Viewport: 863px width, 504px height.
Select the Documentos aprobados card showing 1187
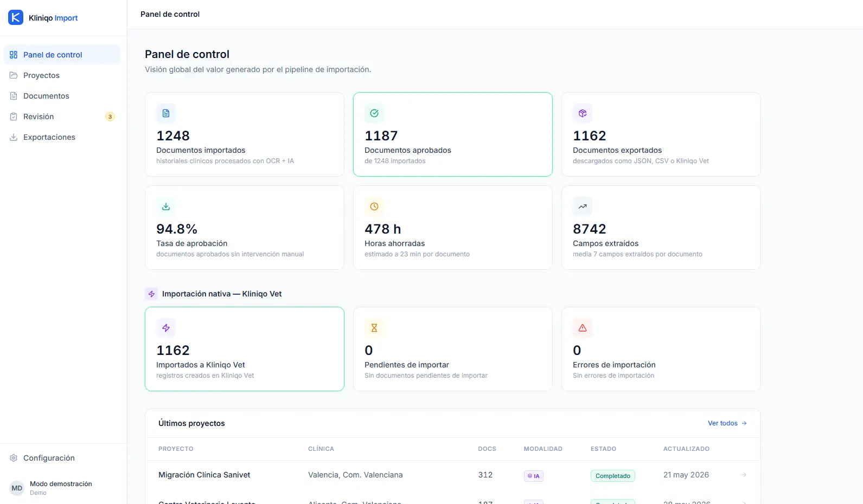(x=453, y=134)
